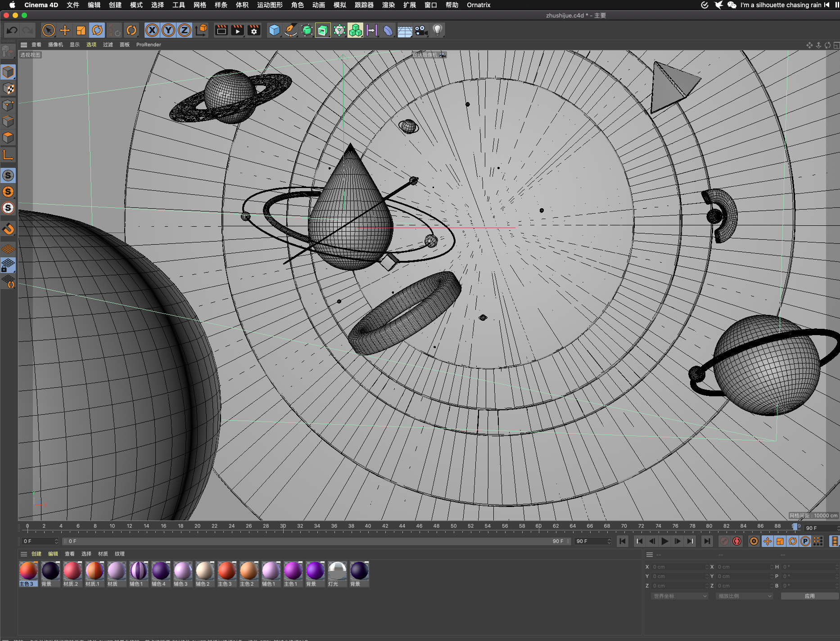Select the 灯光 material swatch

337,571
